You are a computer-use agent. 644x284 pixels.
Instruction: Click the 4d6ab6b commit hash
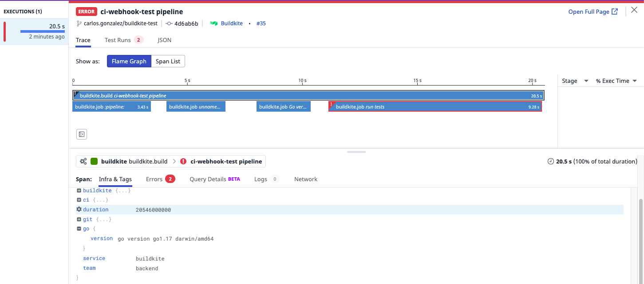[186, 23]
